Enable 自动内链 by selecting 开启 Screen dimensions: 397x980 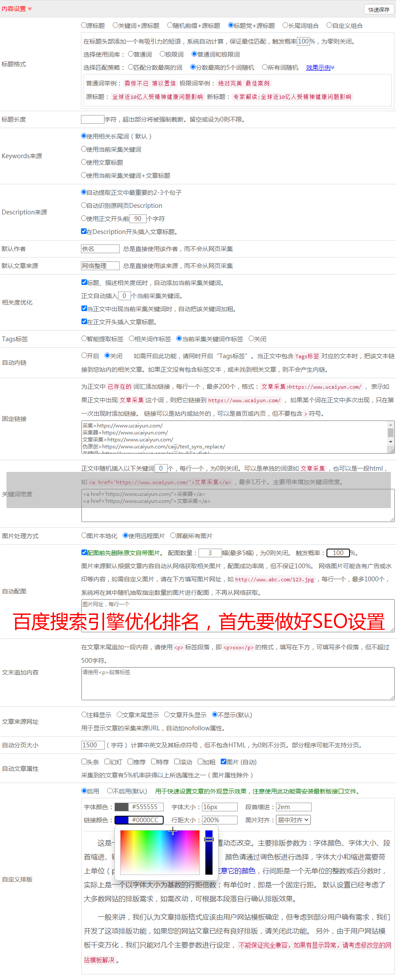[x=84, y=356]
